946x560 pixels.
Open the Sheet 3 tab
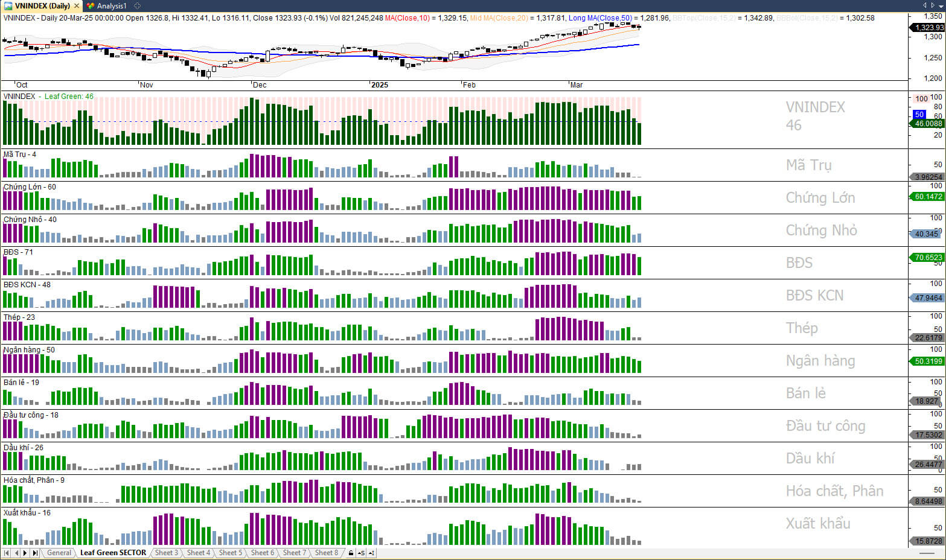point(166,553)
